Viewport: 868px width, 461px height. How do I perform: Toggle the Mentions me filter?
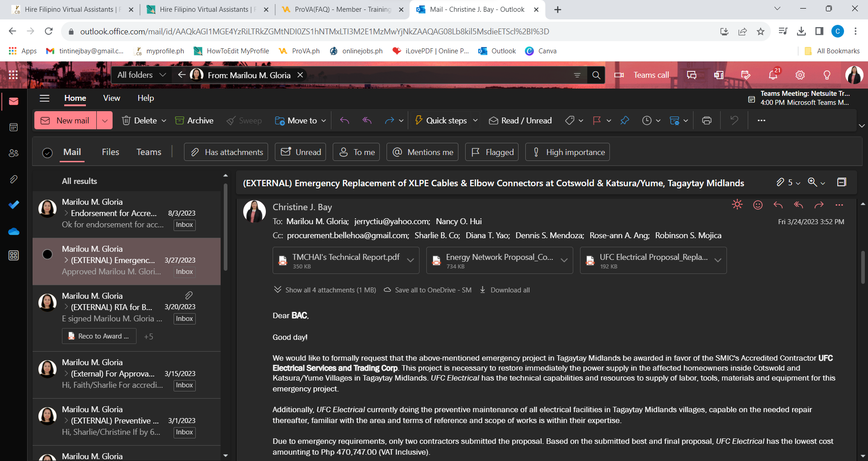click(x=422, y=152)
